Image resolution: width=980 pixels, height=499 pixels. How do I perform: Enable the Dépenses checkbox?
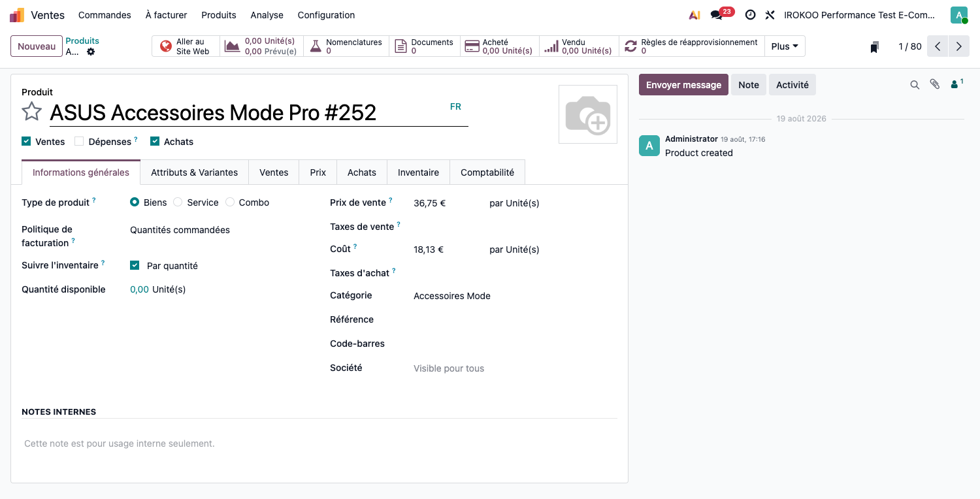(x=79, y=141)
